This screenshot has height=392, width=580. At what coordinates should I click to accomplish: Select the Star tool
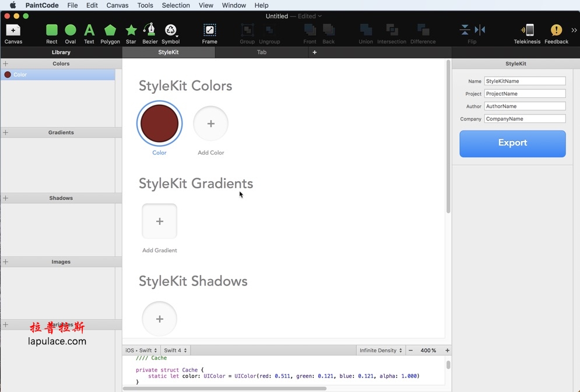pyautogui.click(x=131, y=34)
